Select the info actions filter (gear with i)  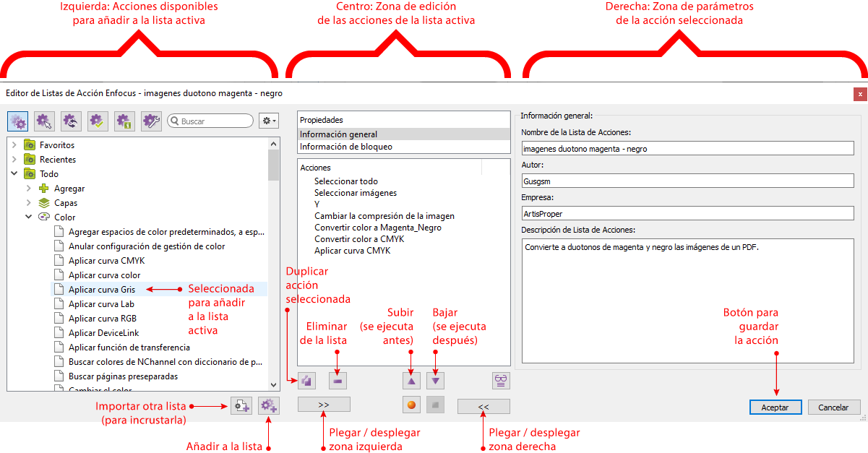click(x=124, y=121)
